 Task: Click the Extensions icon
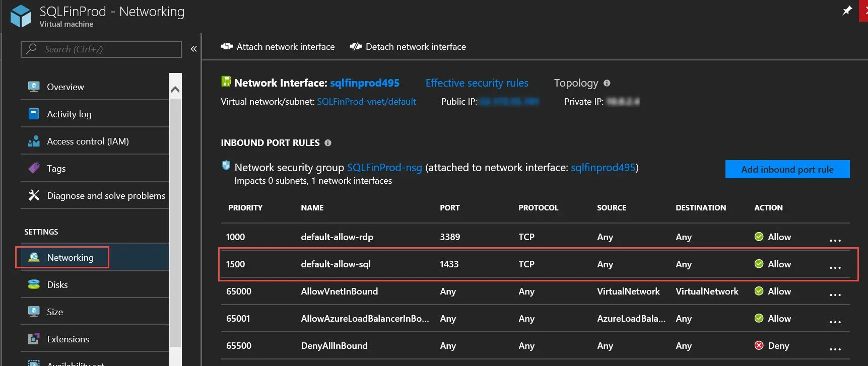click(x=34, y=339)
